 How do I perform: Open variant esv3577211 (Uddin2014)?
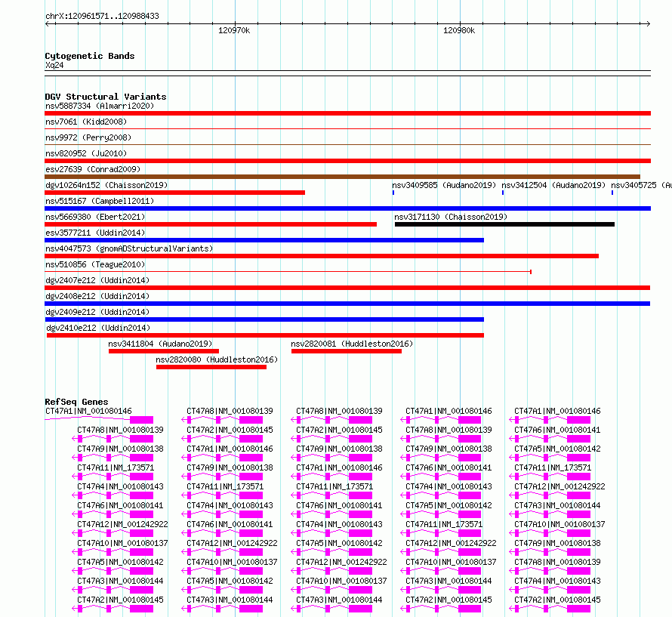(x=264, y=240)
